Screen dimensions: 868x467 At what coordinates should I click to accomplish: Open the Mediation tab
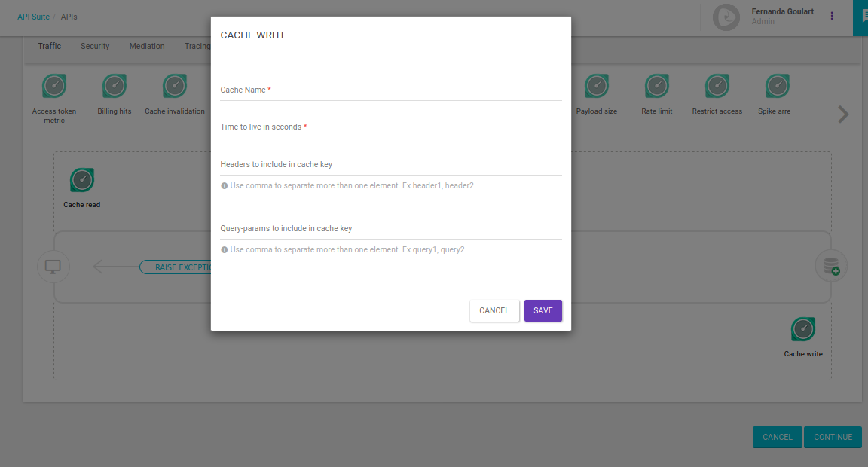(147, 47)
